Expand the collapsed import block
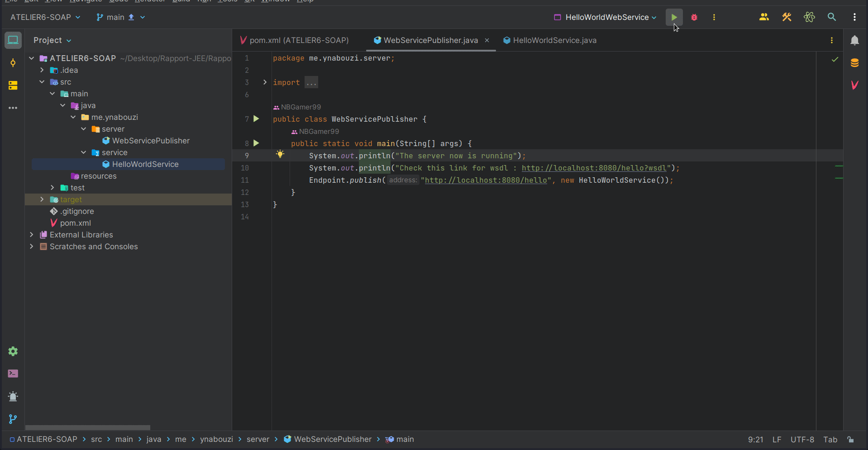 (x=265, y=82)
